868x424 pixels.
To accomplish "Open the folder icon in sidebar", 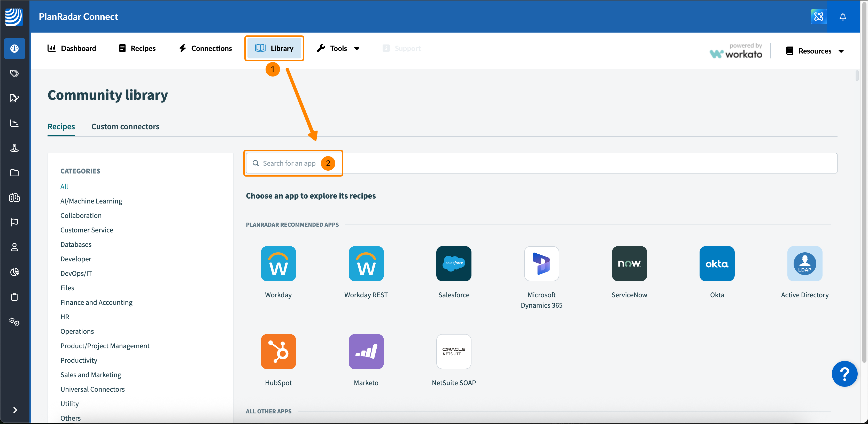I will [x=14, y=173].
